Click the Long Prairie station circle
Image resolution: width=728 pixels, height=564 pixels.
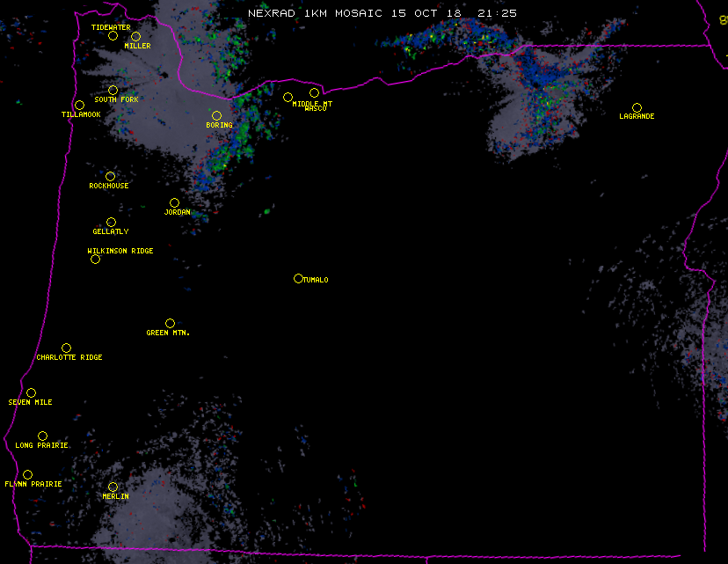click(x=42, y=436)
